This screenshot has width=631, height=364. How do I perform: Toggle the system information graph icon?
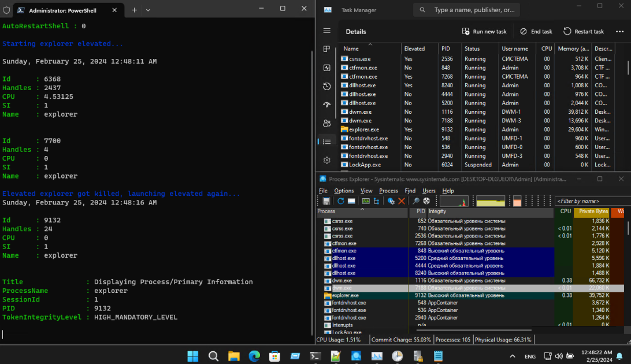tap(366, 201)
